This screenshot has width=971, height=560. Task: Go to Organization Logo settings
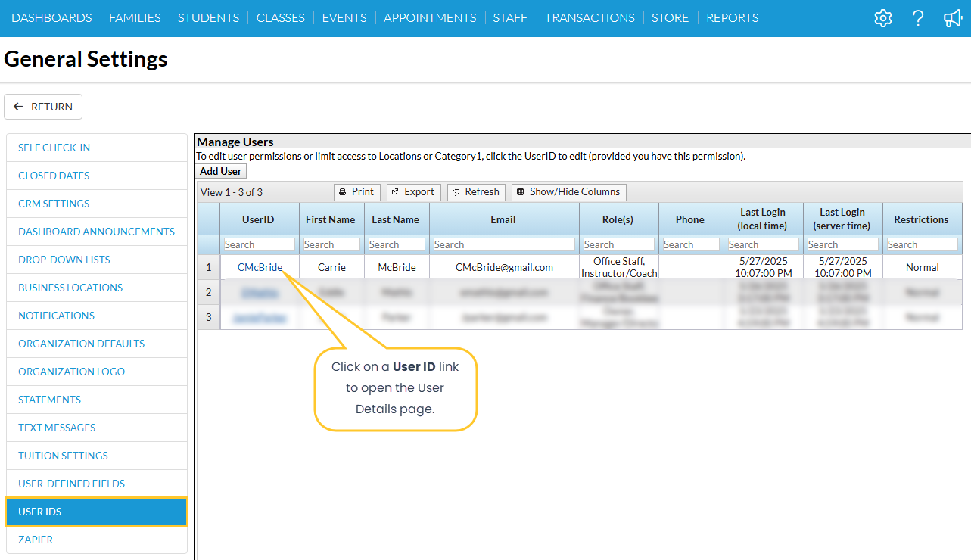97,372
